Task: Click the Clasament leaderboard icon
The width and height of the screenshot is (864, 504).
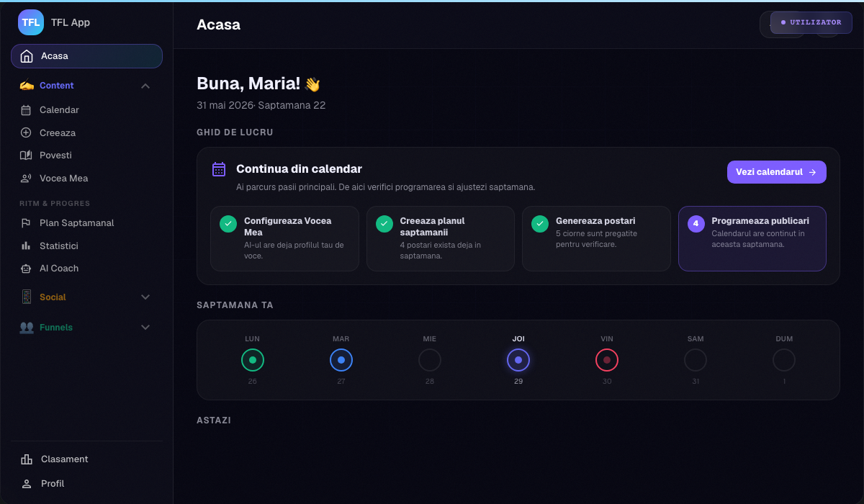Action: click(x=27, y=459)
